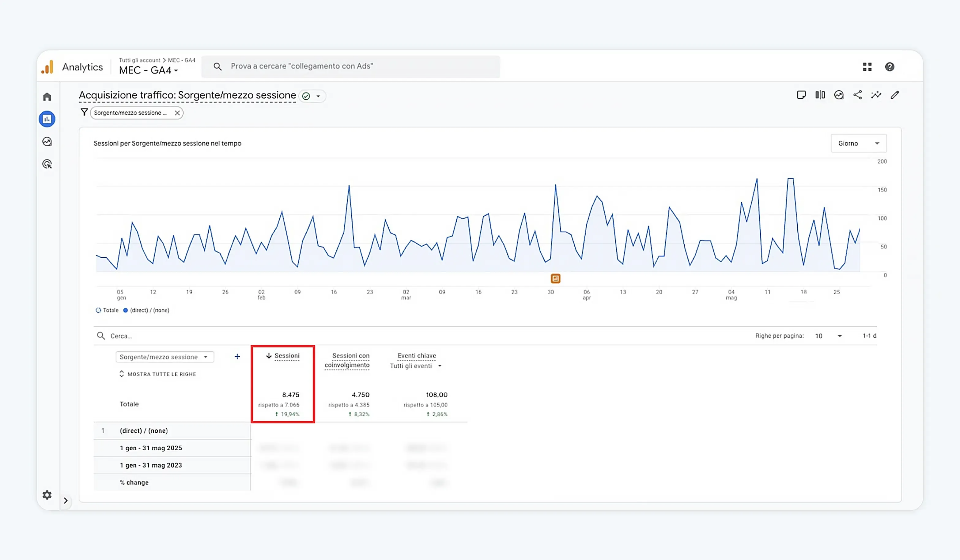
Task: Click the '1 gen - 31 mag 2025' row
Action: [172, 448]
